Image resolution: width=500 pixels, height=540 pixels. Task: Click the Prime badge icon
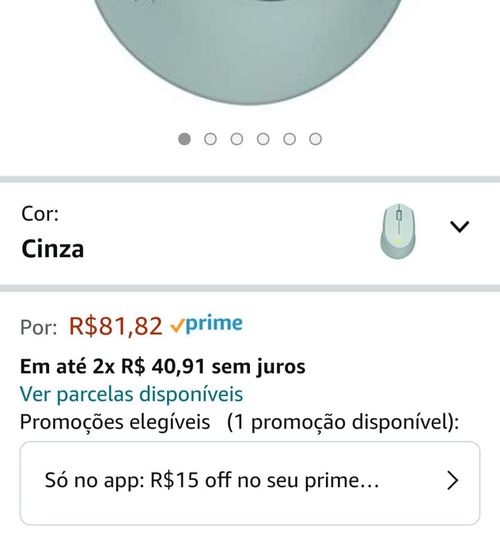coord(207,324)
